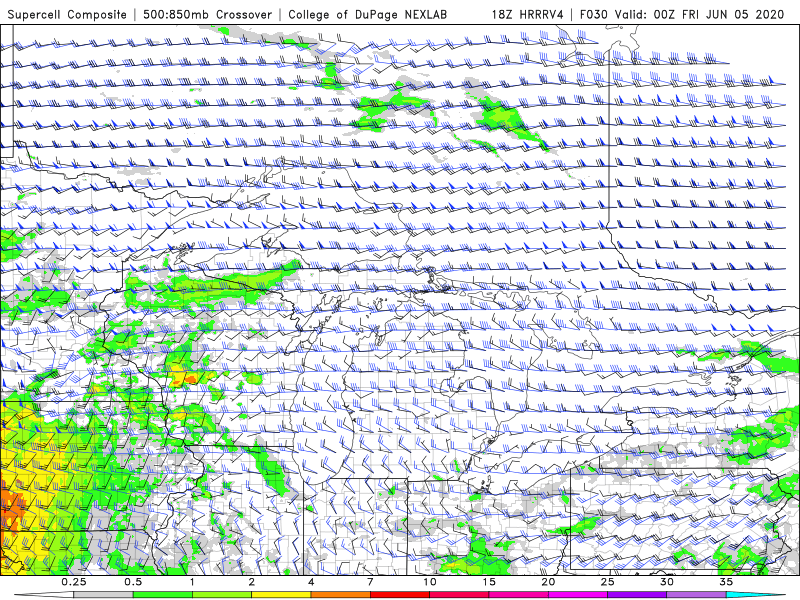Click the legend value 4
Image resolution: width=800 pixels, height=600 pixels.
pos(311,582)
